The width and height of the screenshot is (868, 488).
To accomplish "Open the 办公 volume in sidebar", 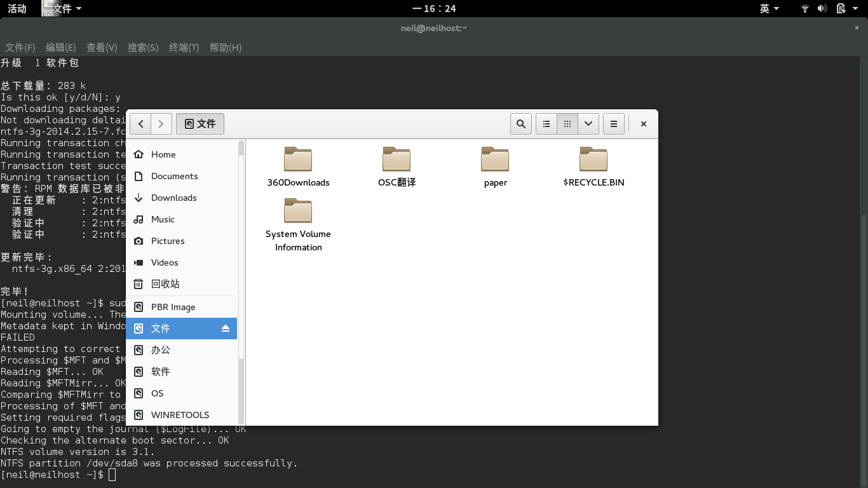I will [x=182, y=350].
